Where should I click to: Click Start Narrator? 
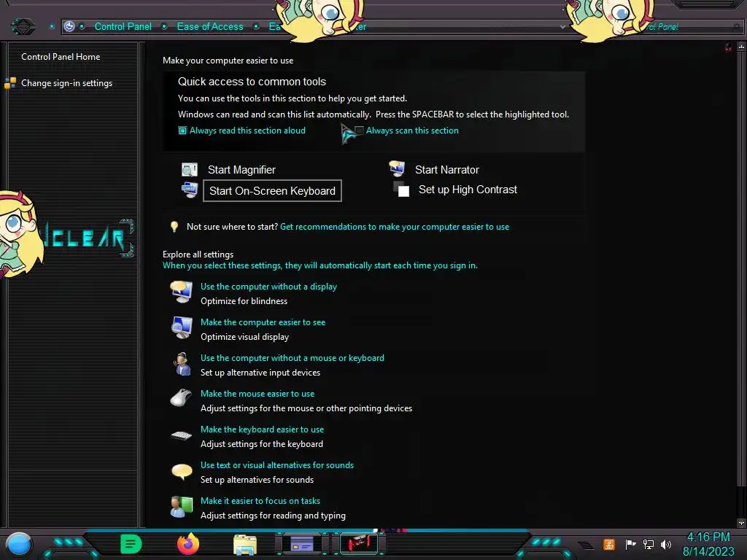(447, 170)
